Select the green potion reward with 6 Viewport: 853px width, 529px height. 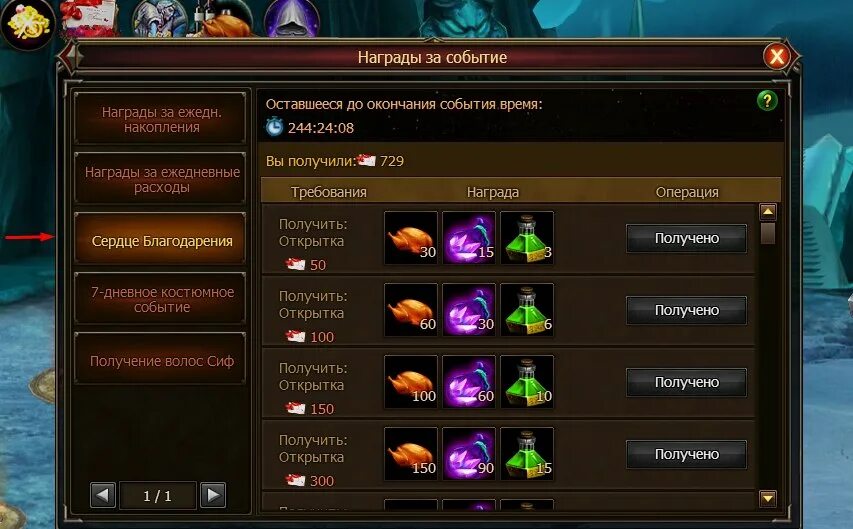coord(527,310)
